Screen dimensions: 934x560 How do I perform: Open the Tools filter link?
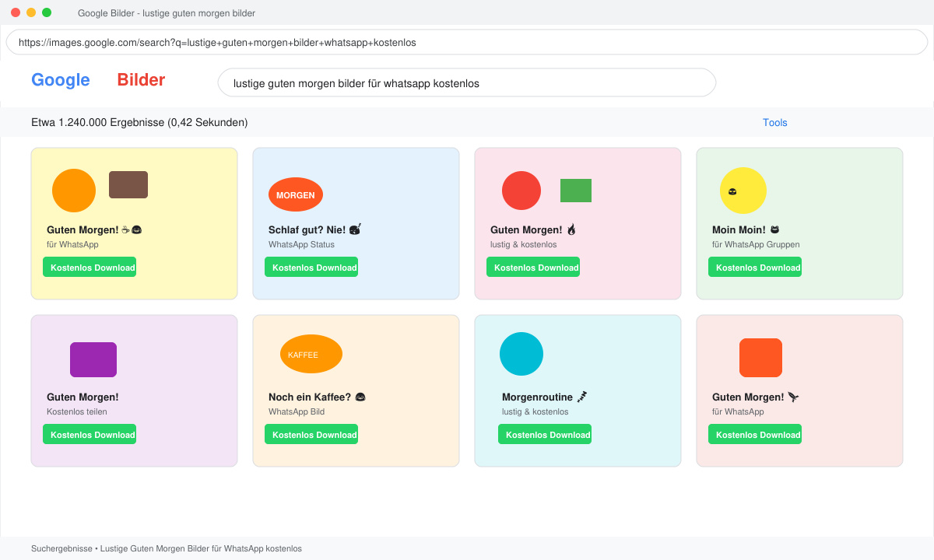tap(775, 123)
